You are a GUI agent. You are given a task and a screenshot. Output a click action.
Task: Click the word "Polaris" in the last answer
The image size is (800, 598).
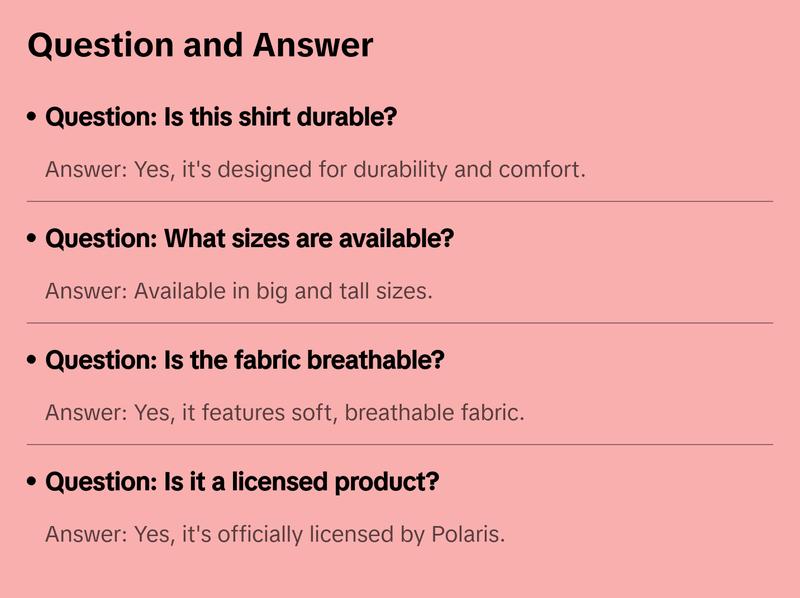466,534
